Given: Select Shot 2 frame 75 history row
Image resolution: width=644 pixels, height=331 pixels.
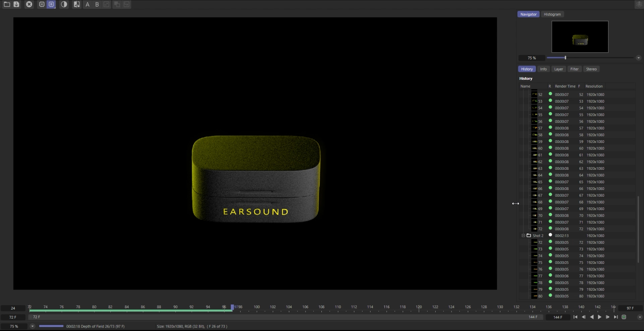Looking at the screenshot, I should [577, 262].
